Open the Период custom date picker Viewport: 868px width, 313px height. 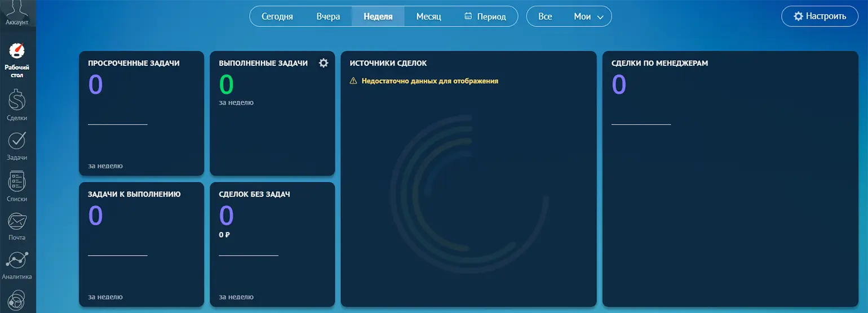(485, 16)
